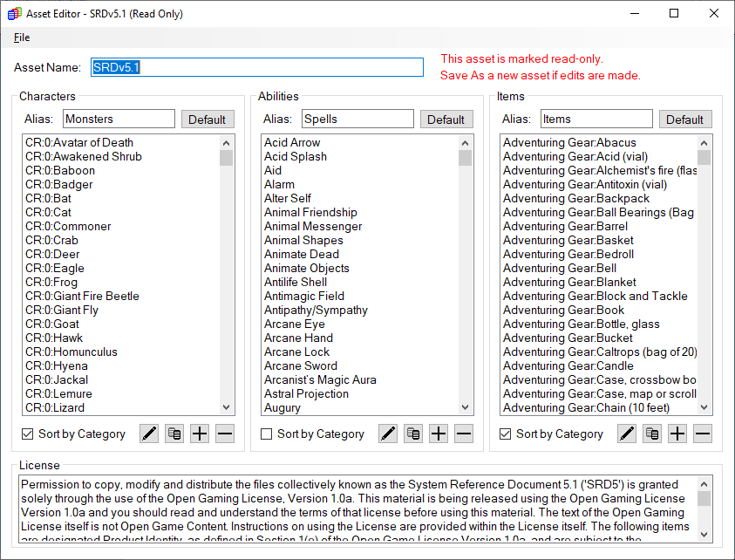735x560 pixels.
Task: Select Adventuring Gear:Chain (10 feet) item
Action: coord(599,408)
